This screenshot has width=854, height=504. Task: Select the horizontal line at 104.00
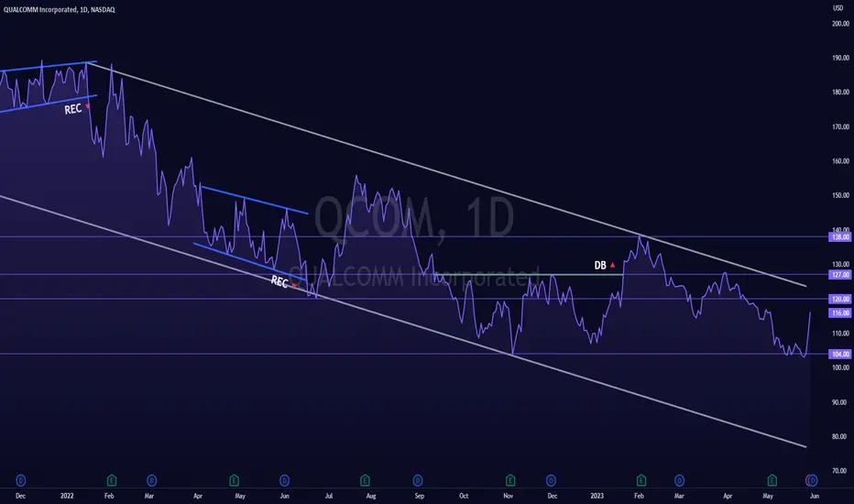pos(414,354)
